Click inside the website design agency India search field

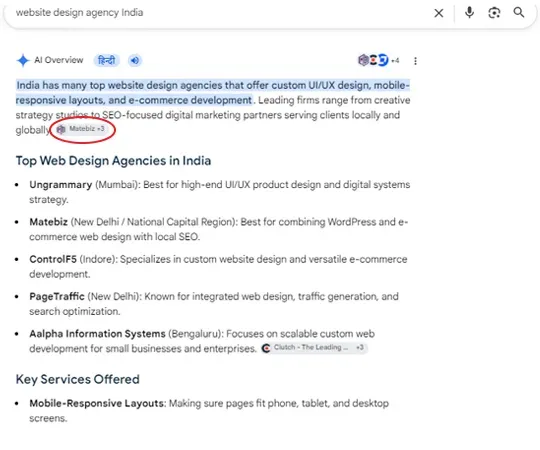pyautogui.click(x=220, y=13)
